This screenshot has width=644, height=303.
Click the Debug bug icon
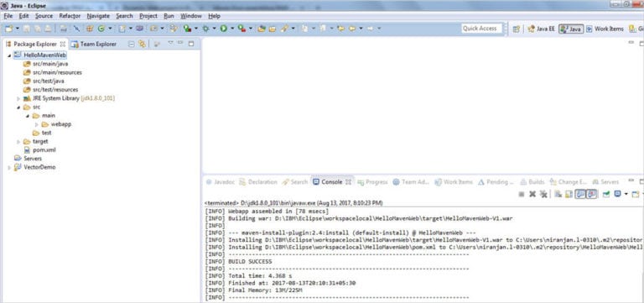click(205, 29)
